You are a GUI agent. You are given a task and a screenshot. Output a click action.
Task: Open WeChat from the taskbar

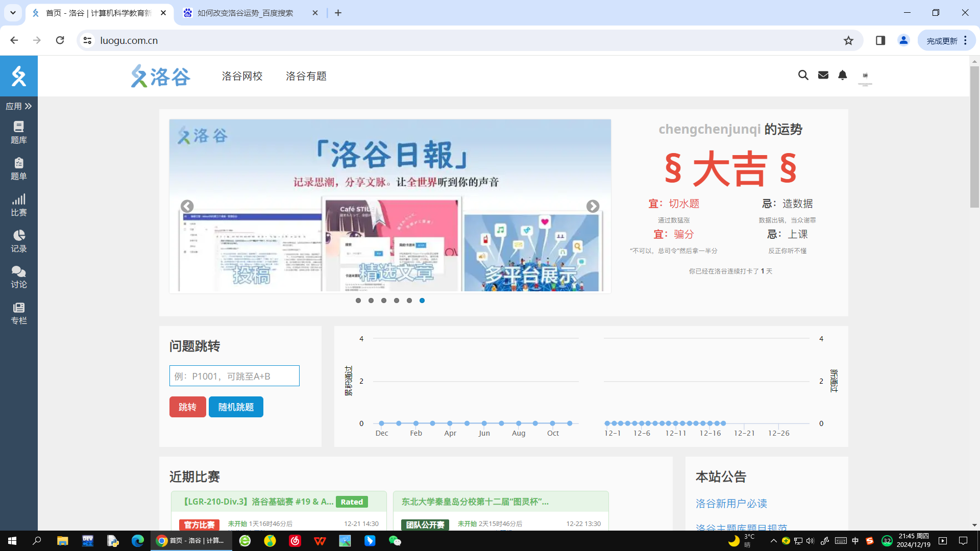pos(395,541)
